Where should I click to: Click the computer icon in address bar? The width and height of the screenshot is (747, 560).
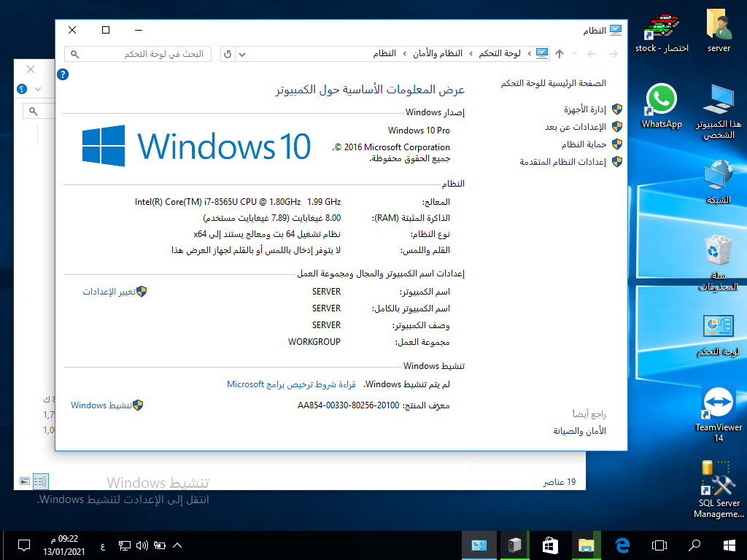pos(542,53)
